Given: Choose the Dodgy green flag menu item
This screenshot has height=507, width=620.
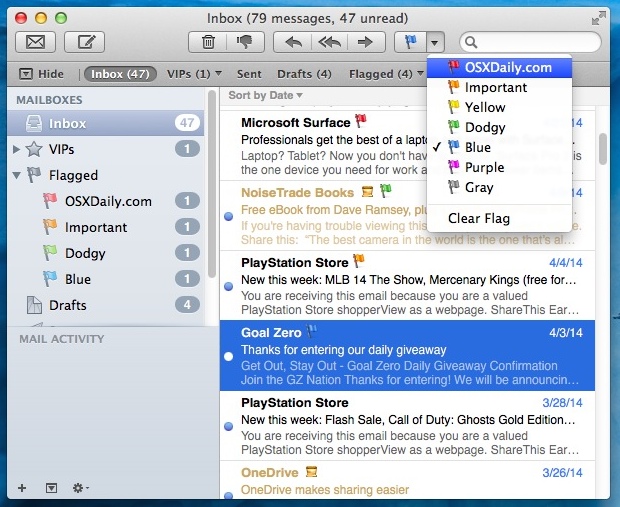Looking at the screenshot, I should pyautogui.click(x=499, y=127).
